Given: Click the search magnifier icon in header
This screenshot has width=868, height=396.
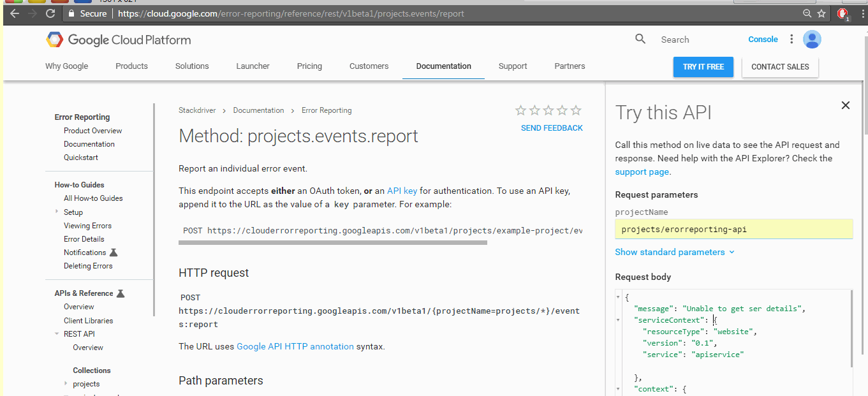Looking at the screenshot, I should click(x=640, y=40).
